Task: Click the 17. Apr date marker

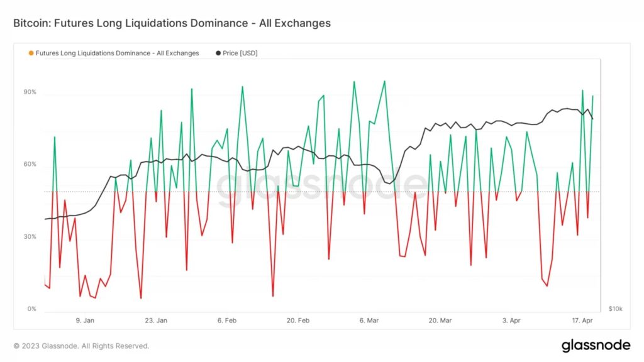Action: pos(584,321)
